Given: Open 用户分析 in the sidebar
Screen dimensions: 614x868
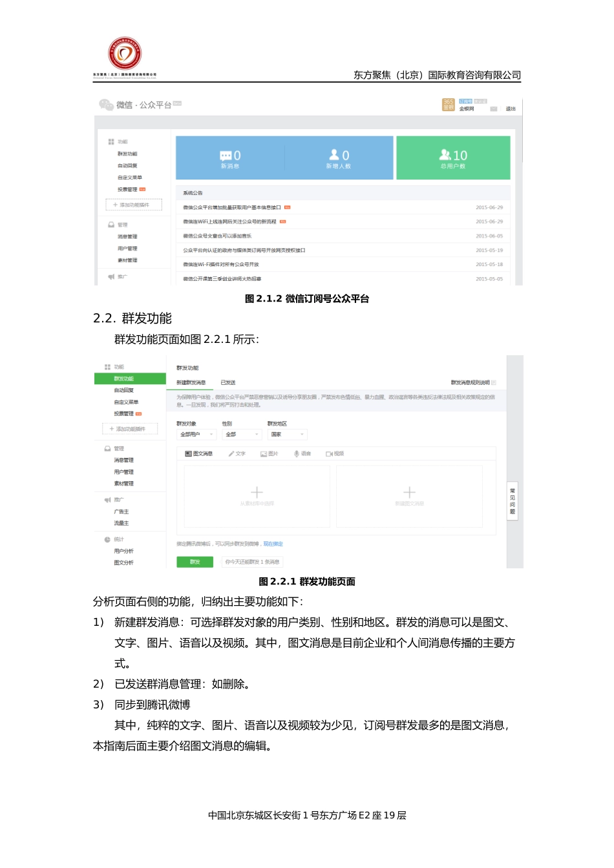Looking at the screenshot, I should click(124, 551).
